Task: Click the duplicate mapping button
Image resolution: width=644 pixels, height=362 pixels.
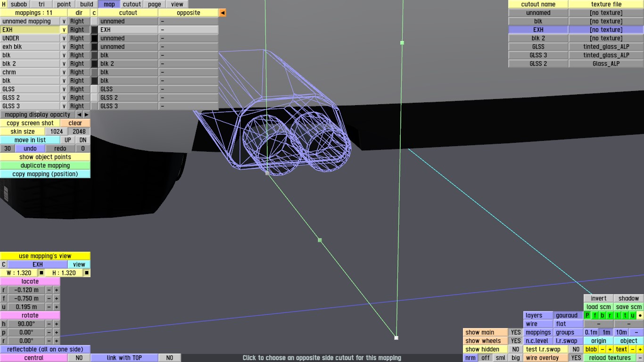Action: 45,165
